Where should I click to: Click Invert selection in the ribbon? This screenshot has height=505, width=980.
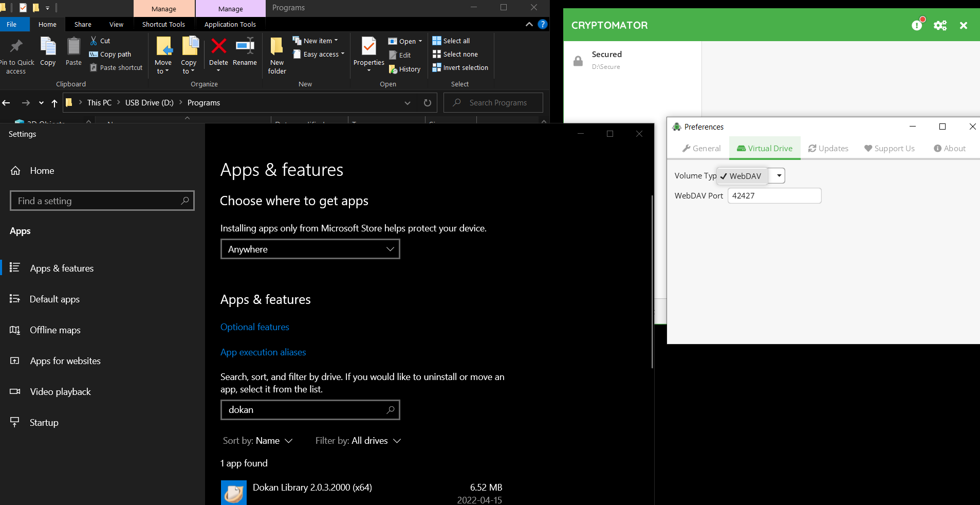point(460,67)
